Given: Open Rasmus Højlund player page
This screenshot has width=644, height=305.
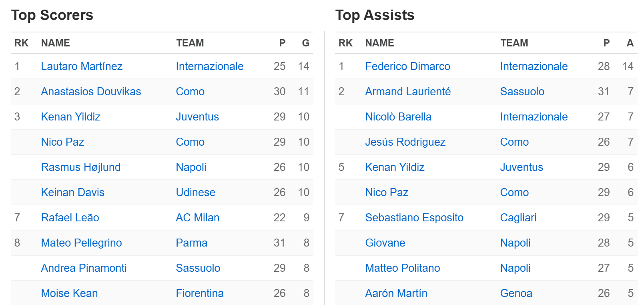Looking at the screenshot, I should tap(80, 167).
